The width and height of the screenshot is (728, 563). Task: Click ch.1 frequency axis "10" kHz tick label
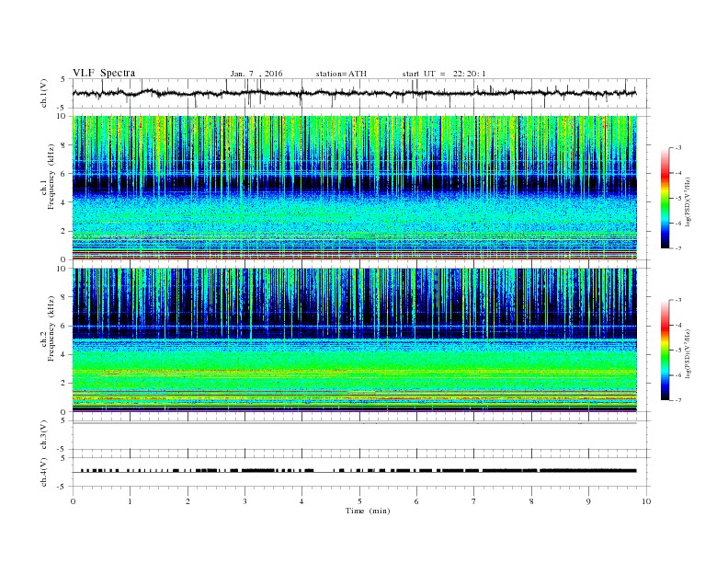click(x=61, y=116)
